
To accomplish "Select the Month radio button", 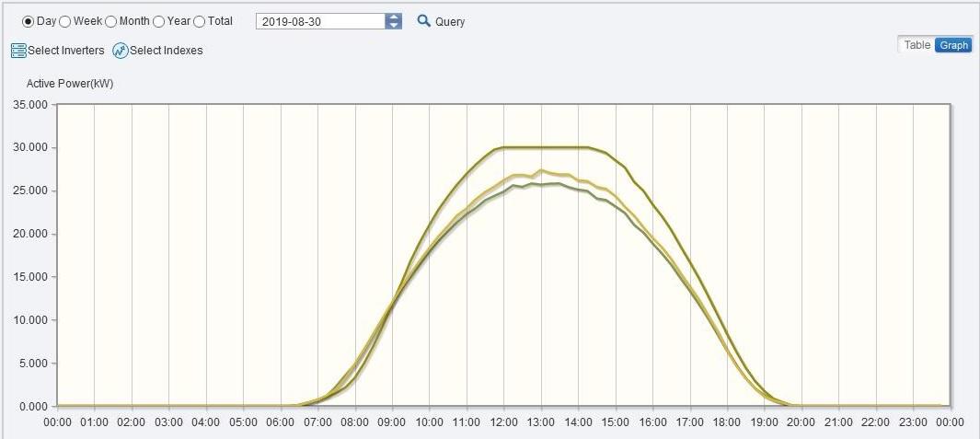I will point(110,21).
